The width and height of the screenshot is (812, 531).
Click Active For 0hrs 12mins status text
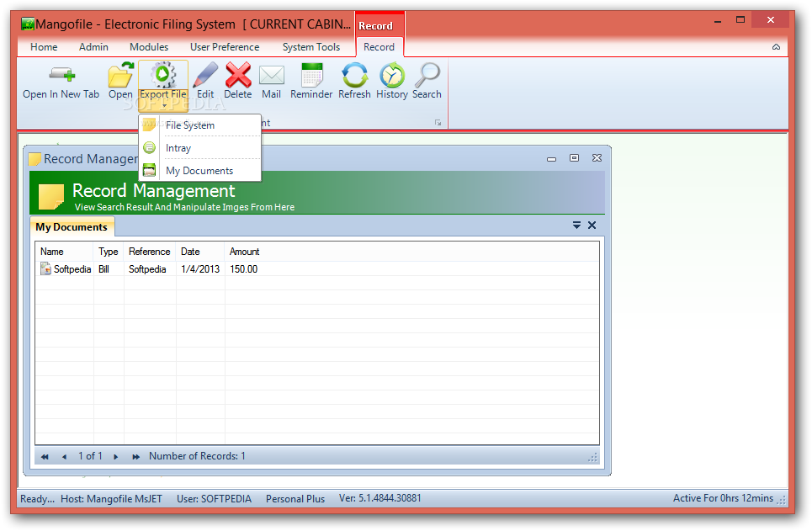724,498
